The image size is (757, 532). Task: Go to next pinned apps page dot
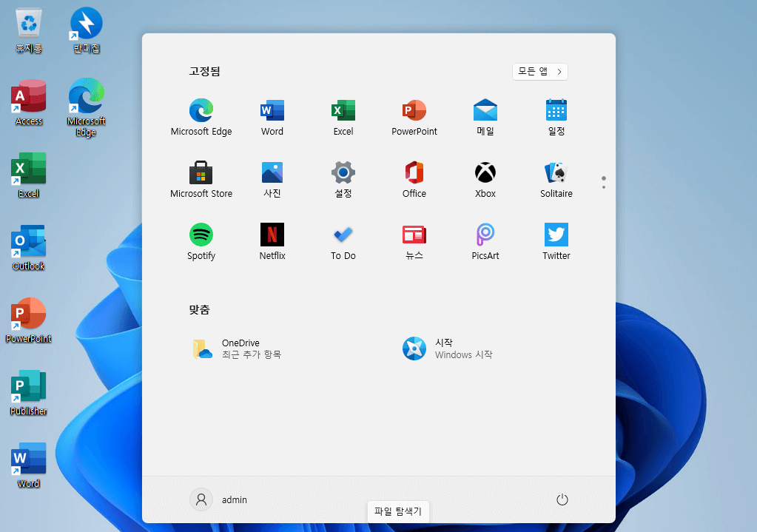(604, 187)
